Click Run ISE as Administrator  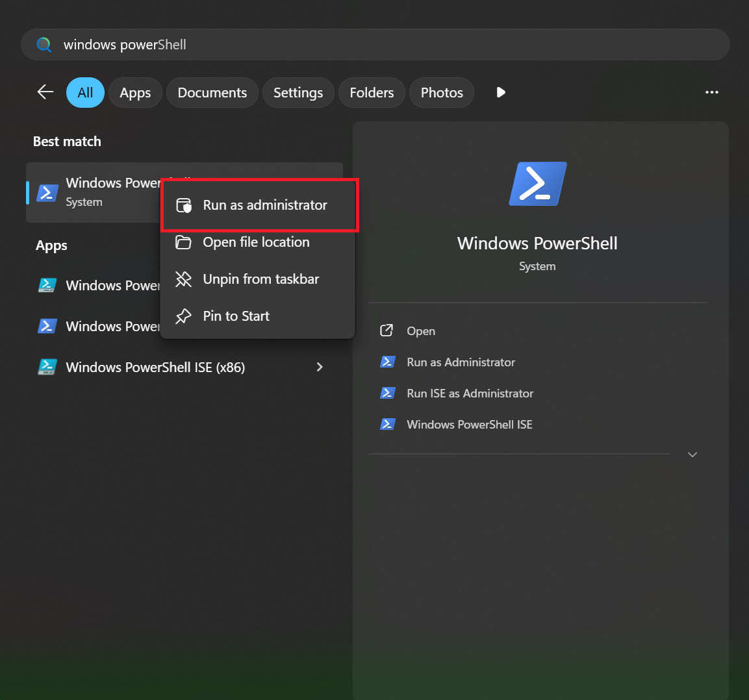pyautogui.click(x=470, y=394)
